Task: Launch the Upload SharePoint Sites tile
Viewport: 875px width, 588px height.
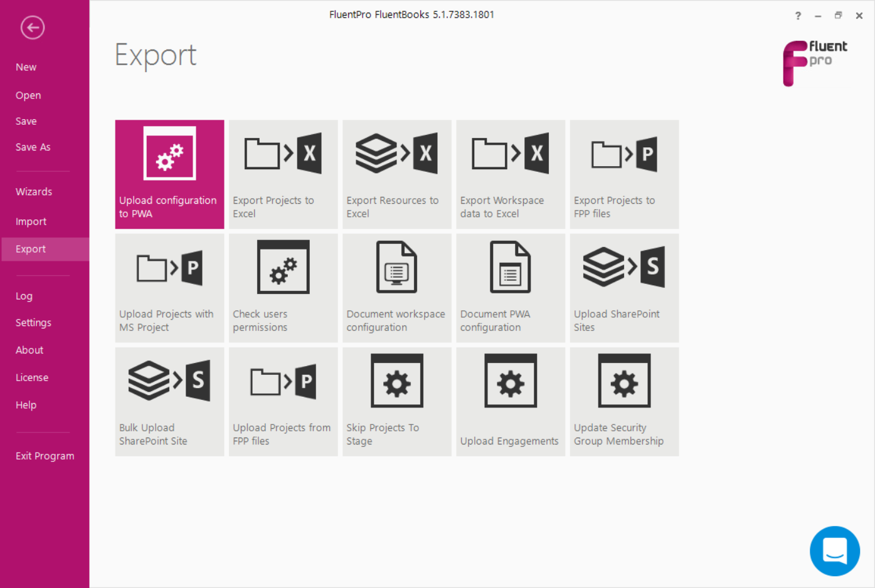Action: tap(624, 288)
